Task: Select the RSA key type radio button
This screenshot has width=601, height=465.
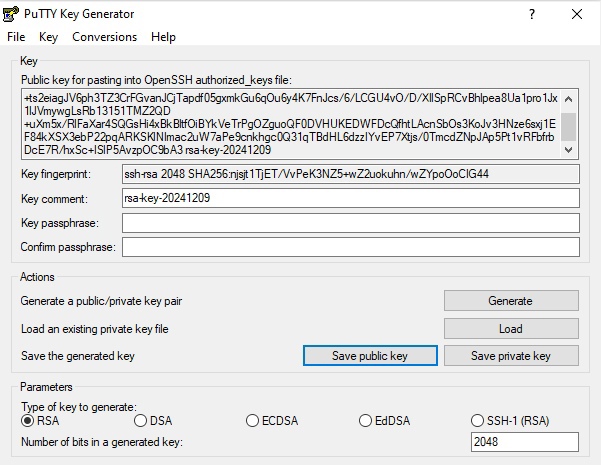Action: click(x=28, y=421)
